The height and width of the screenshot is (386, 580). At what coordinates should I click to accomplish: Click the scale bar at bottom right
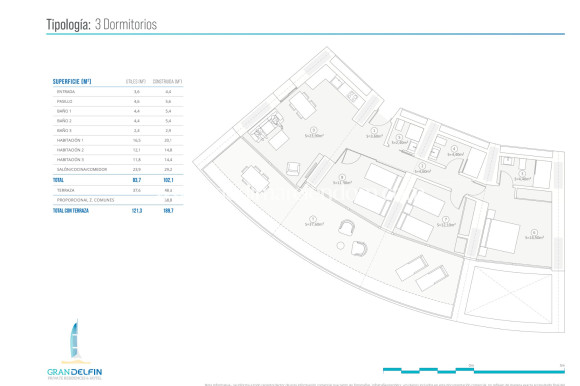473,370
